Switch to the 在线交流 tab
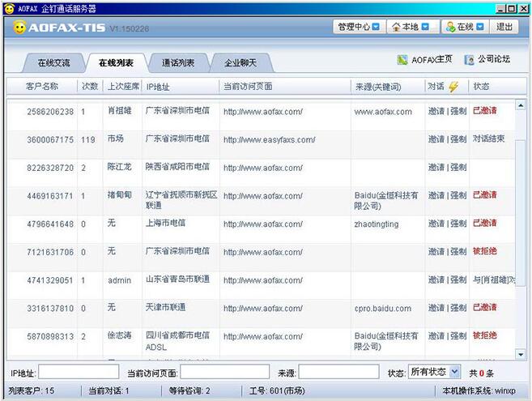 pyautogui.click(x=53, y=62)
